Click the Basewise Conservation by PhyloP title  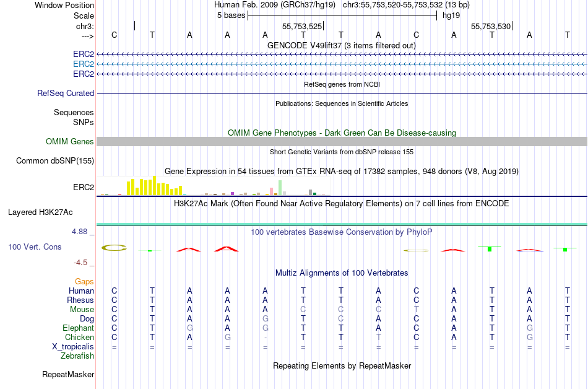[342, 232]
